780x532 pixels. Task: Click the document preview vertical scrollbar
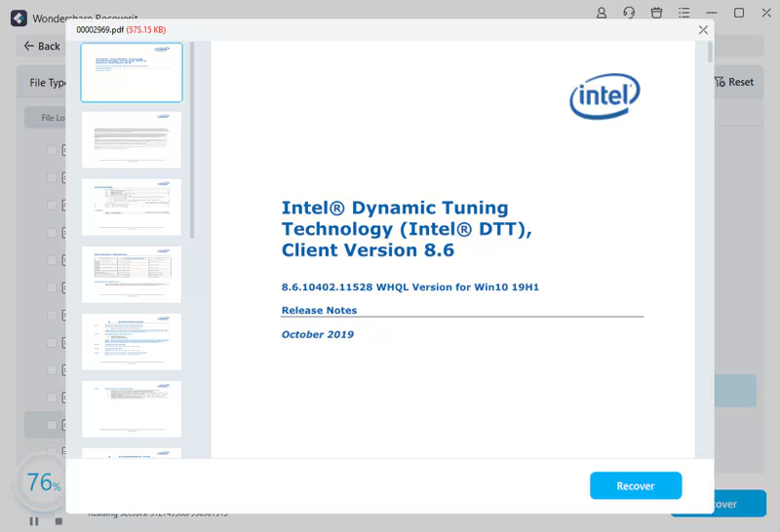(710, 52)
